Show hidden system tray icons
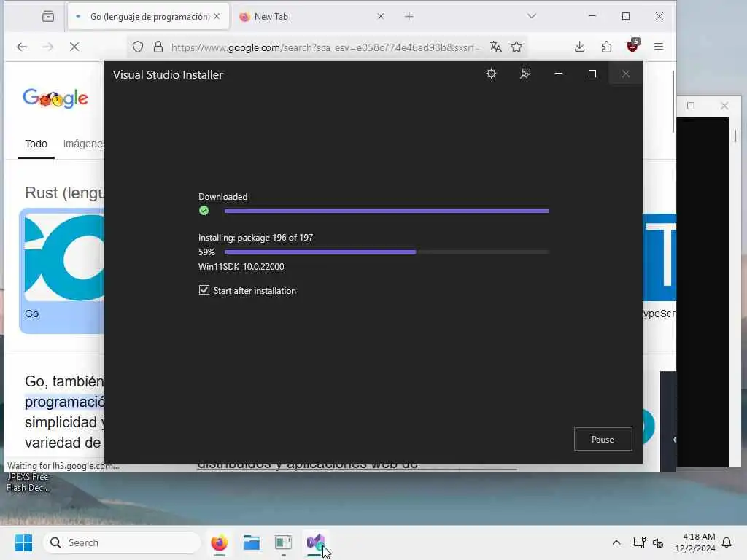 click(x=616, y=542)
